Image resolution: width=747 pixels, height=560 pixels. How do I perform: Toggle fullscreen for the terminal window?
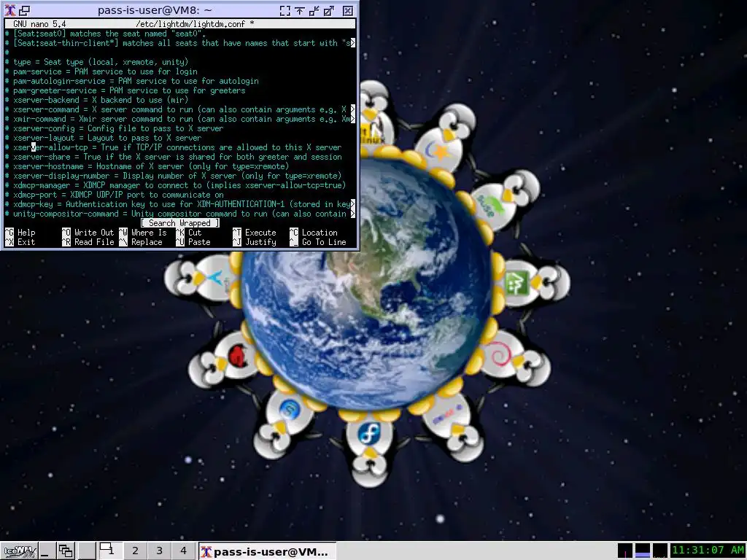pos(285,10)
